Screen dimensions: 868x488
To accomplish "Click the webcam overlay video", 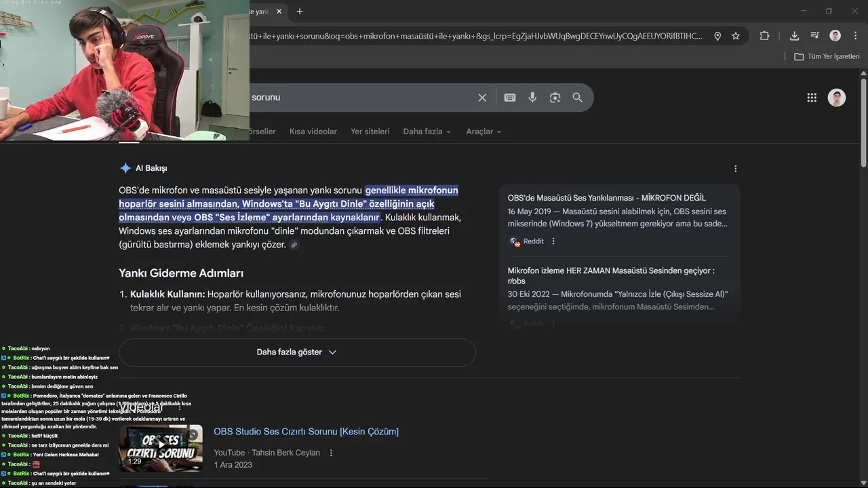I will click(125, 70).
